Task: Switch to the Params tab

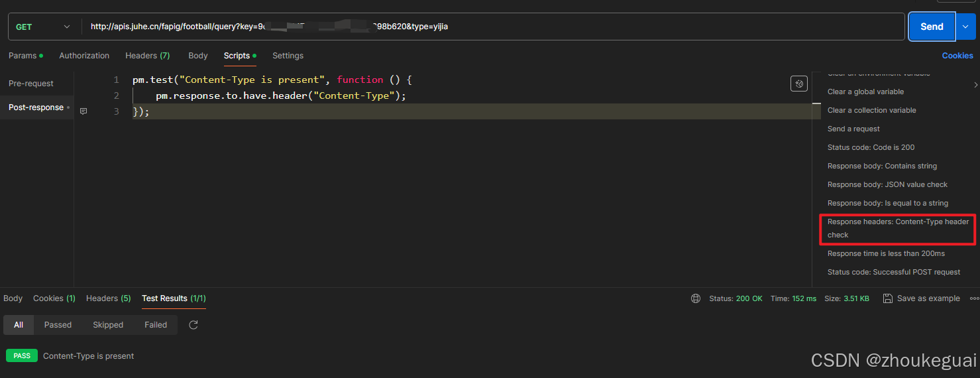Action: pos(25,56)
